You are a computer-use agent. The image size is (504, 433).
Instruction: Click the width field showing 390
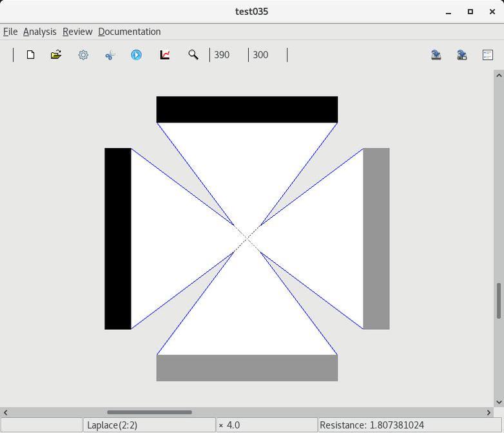pos(227,55)
